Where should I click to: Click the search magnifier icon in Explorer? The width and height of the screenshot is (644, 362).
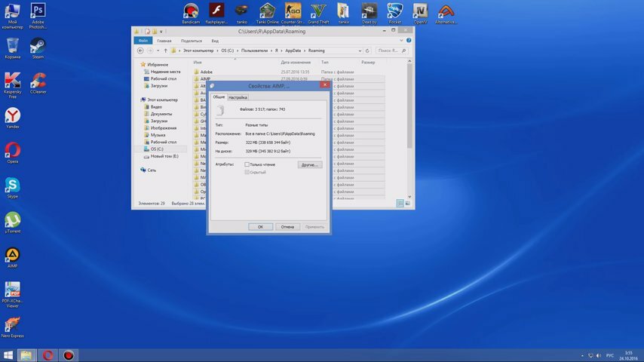403,51
